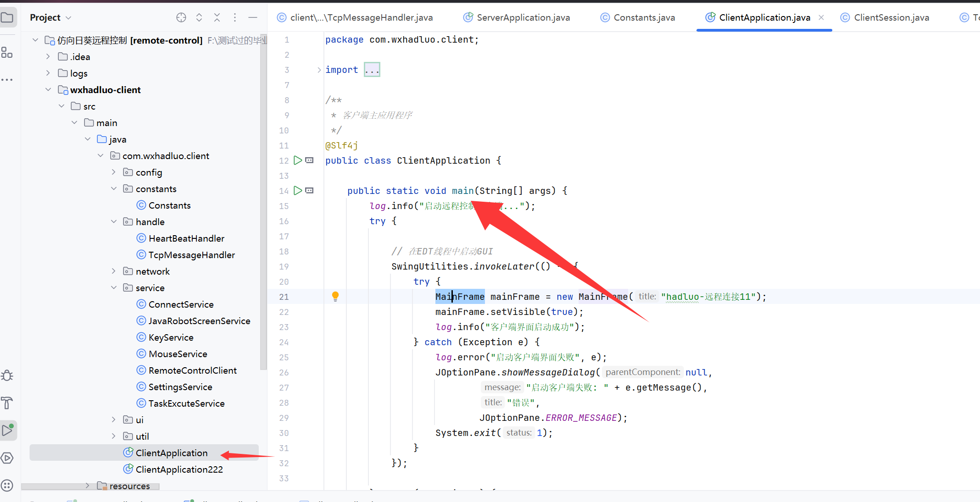Viewport: 980px width, 502px height.
Task: Click run gutter icon beside main method
Action: coord(298,190)
